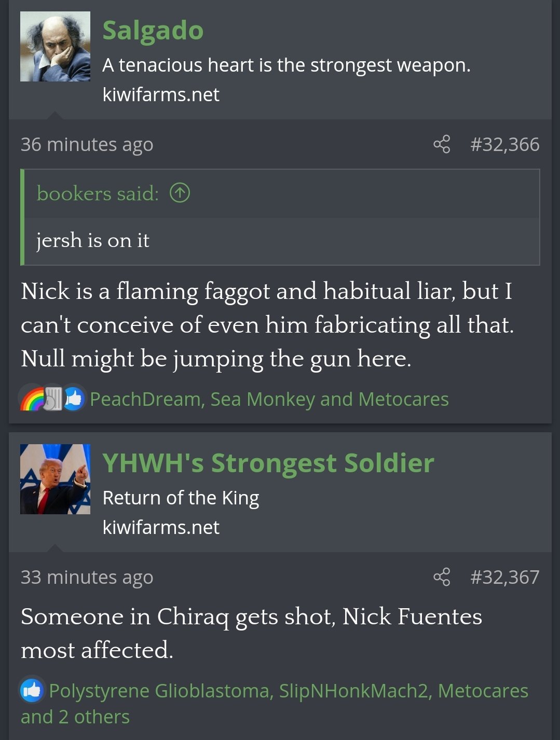Open Salgado's avatar thumbnail
This screenshot has height=740, width=560.
coord(55,46)
